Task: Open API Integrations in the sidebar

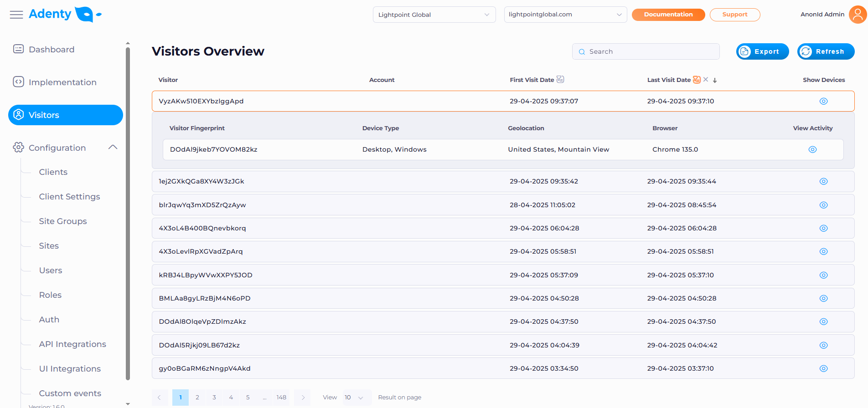Action: click(x=72, y=344)
